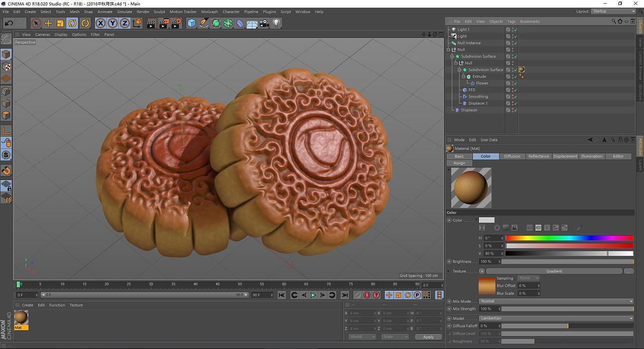
Task: Add a Floor environment object
Action: [252, 23]
